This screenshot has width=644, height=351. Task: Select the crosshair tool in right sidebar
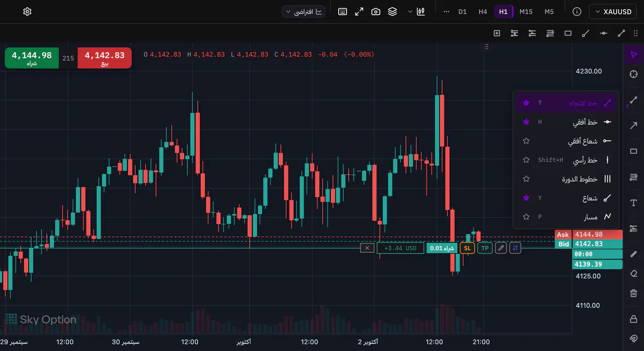click(633, 74)
